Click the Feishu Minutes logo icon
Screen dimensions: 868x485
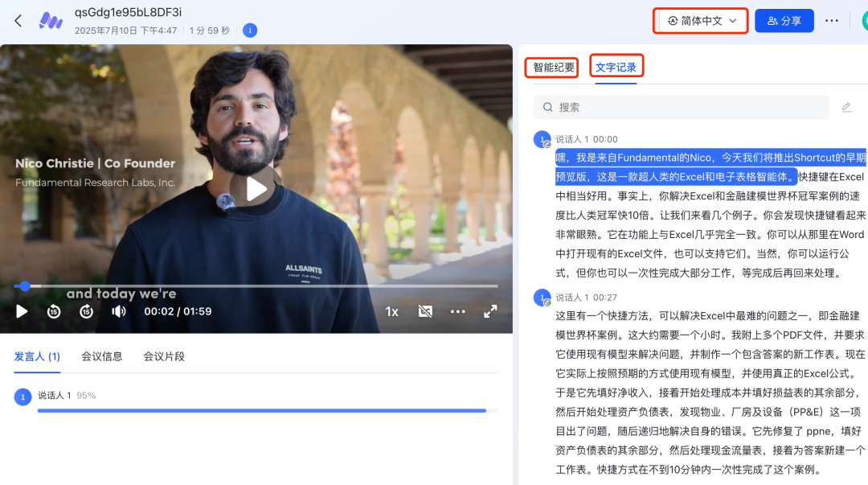pyautogui.click(x=51, y=21)
